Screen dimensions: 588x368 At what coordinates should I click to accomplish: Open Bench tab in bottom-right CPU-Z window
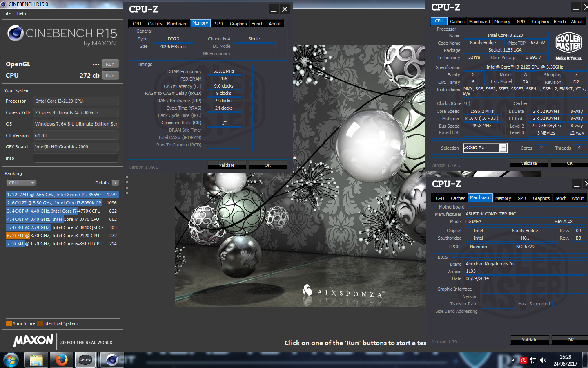[x=561, y=198]
